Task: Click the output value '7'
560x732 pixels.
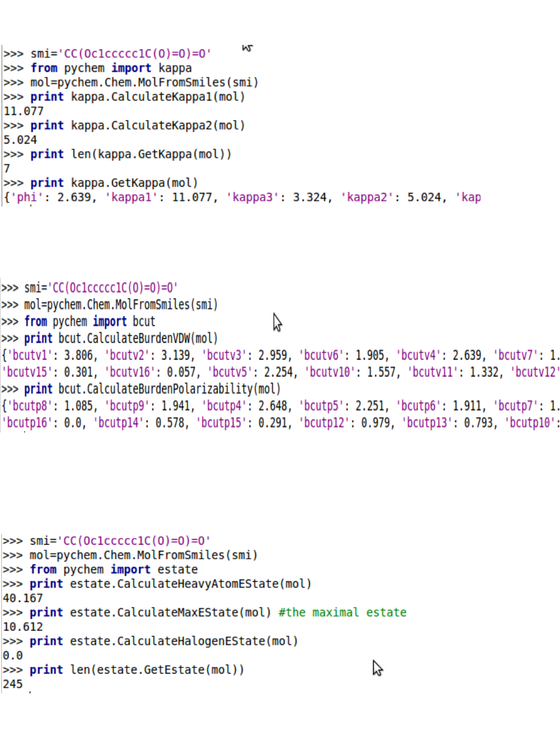Action: click(x=7, y=168)
